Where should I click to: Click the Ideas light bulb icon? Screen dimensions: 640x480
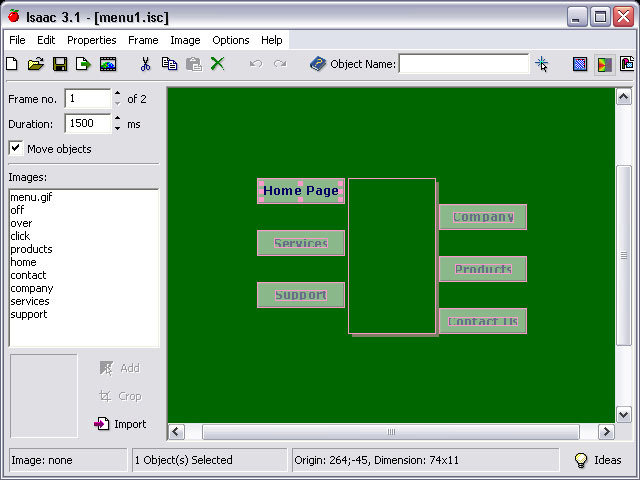[581, 460]
